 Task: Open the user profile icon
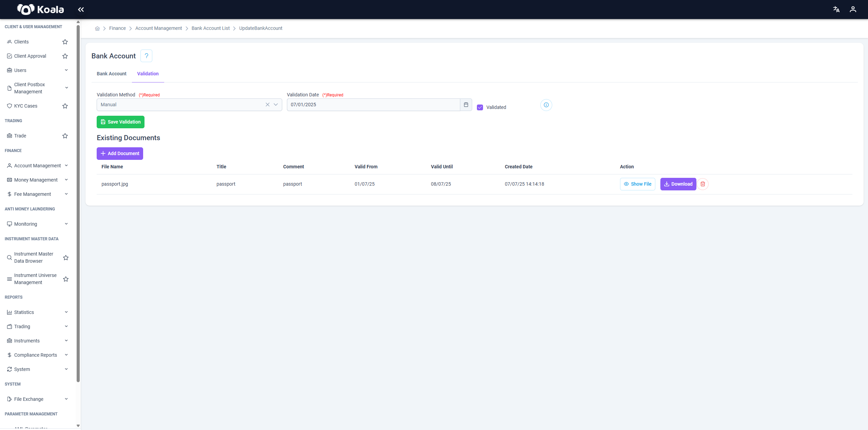[853, 10]
